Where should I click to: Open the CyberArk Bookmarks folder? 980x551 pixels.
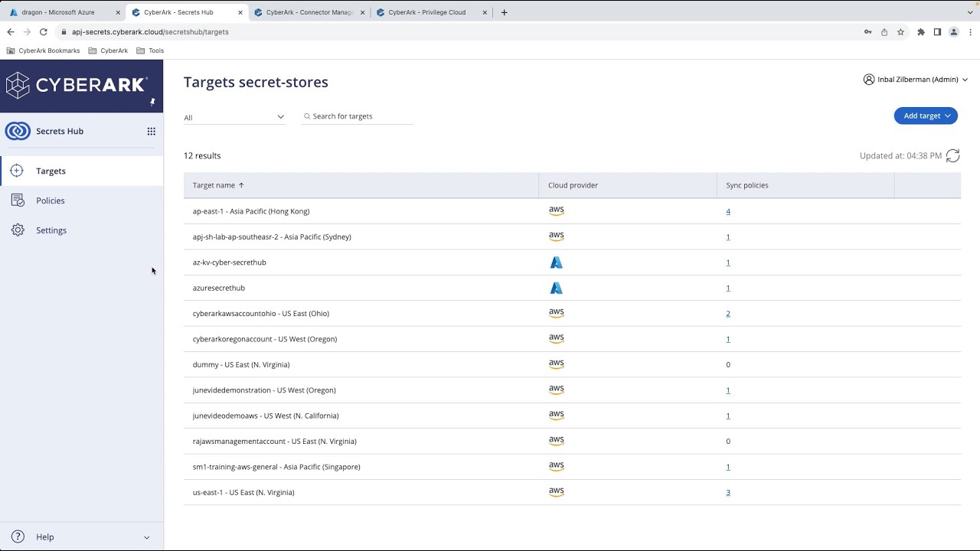pyautogui.click(x=44, y=51)
